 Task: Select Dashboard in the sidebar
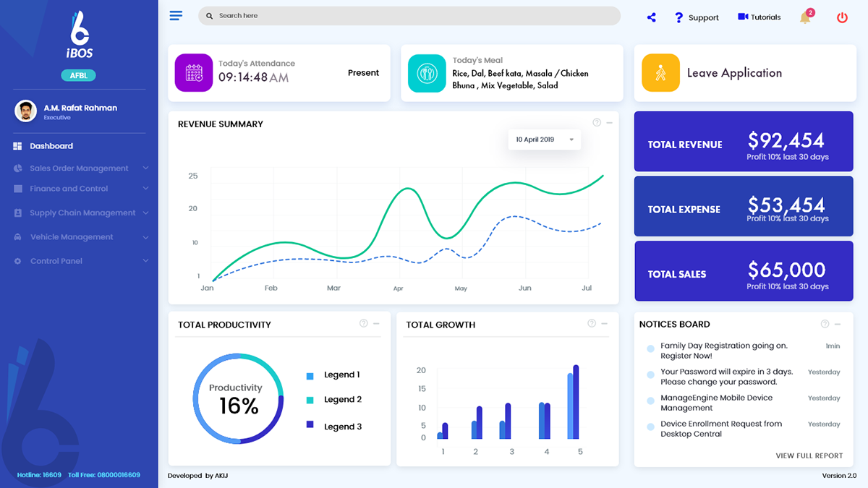tap(51, 146)
